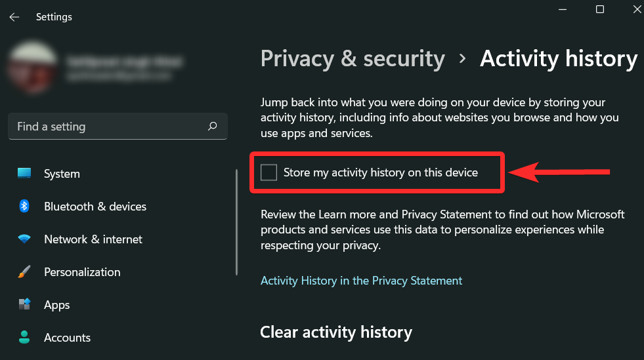Go to Bluetooth & devices settings
The height and width of the screenshot is (360, 644).
click(95, 207)
